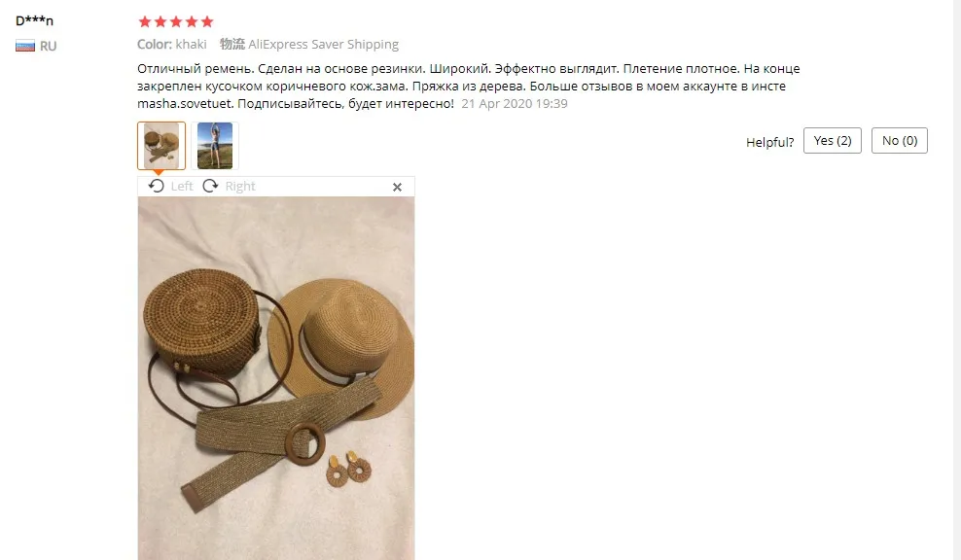Click the five-star rating row

point(176,22)
